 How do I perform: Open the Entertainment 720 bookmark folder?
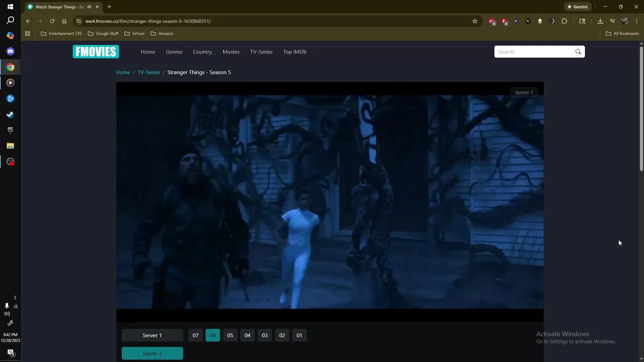click(x=61, y=34)
